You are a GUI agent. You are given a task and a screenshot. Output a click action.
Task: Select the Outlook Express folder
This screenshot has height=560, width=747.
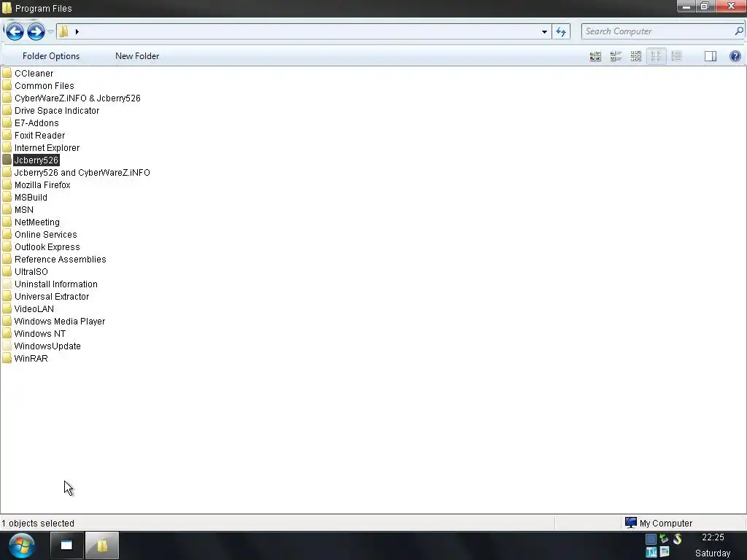click(47, 246)
